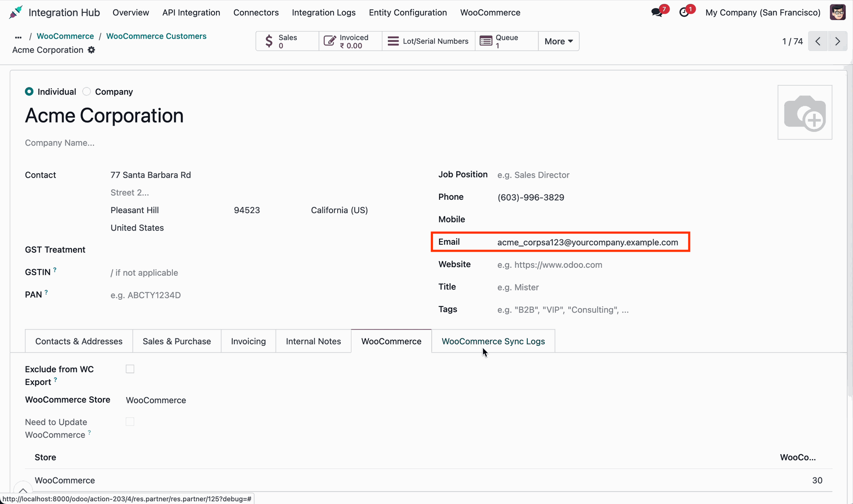The height and width of the screenshot is (504, 853).
Task: Click the Email field value
Action: click(587, 242)
